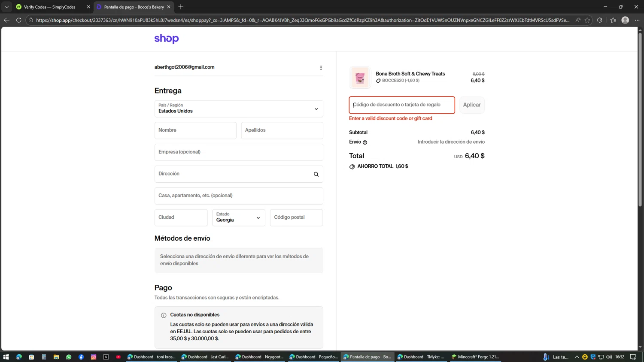644x362 pixels.
Task: Select the Pantalla de pago - Bocce's Bakery tab
Action: click(133, 7)
